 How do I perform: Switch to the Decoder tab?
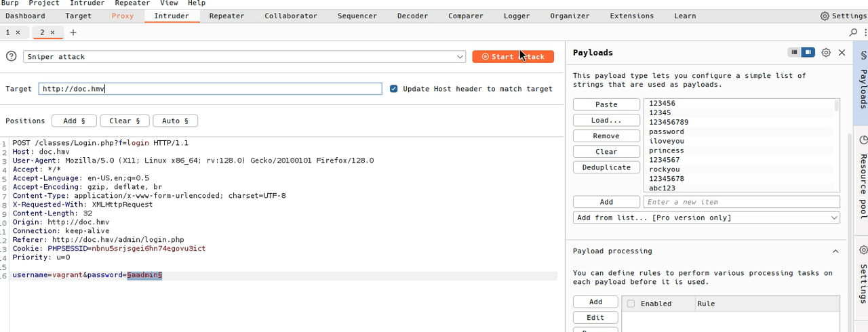click(412, 16)
